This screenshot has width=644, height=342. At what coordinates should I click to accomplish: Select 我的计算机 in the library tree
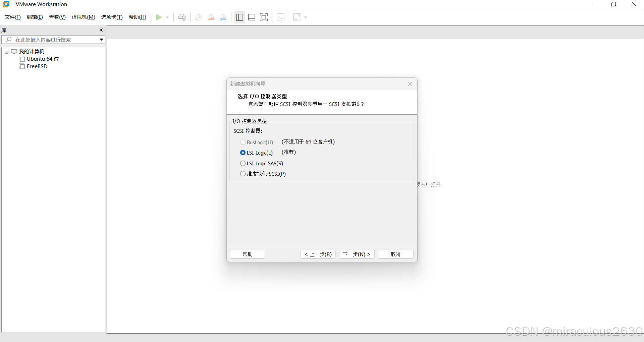tap(32, 51)
